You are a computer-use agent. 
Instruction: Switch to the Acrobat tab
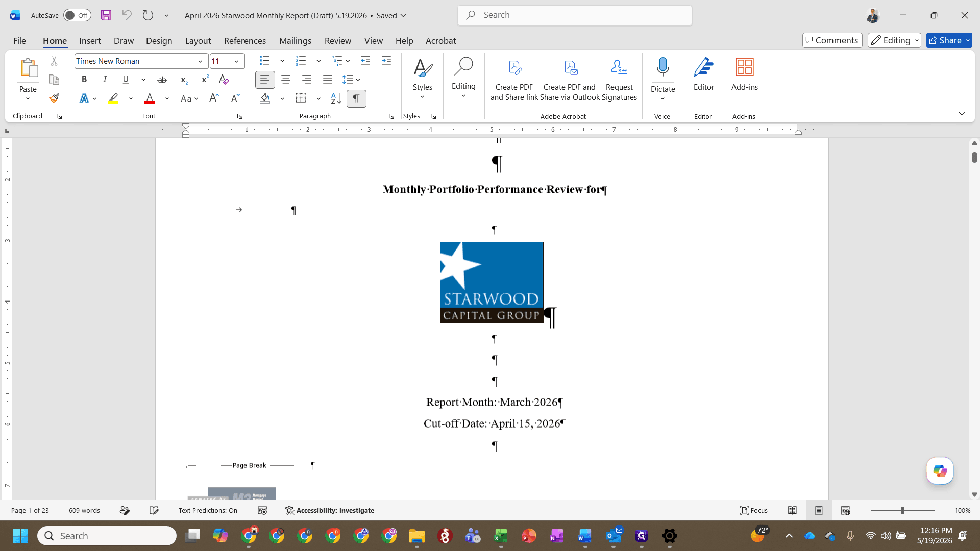pos(440,41)
